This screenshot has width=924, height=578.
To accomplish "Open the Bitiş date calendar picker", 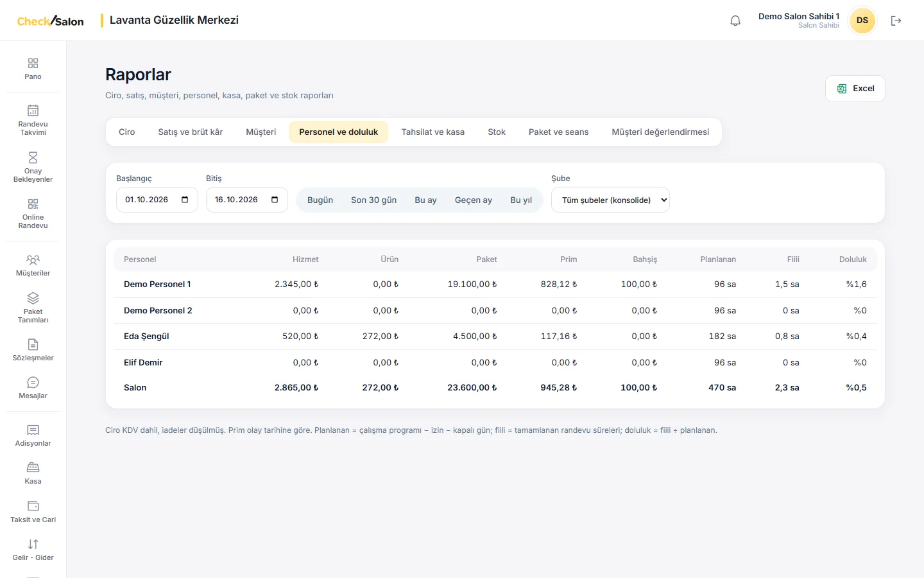I will click(275, 200).
